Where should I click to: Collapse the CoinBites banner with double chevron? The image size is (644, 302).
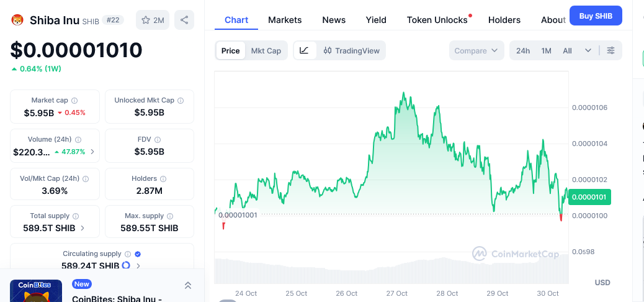(x=188, y=285)
